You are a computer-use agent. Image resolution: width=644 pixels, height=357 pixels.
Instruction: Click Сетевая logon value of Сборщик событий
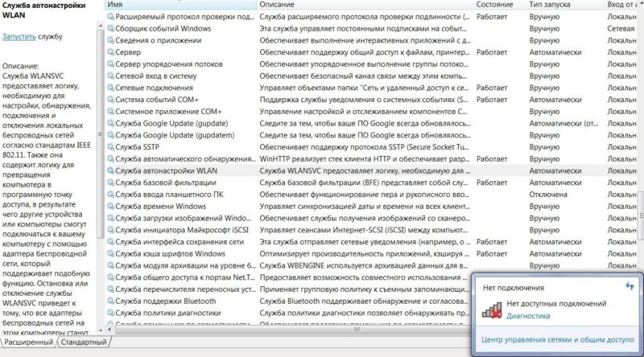point(621,29)
